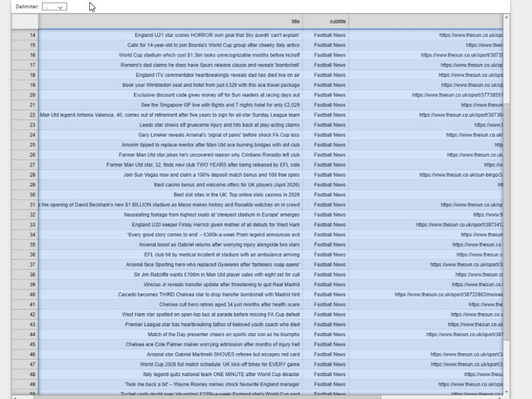
Task: Click title 'England ITV commentator heartbreakingly reveals'
Action: click(218, 75)
